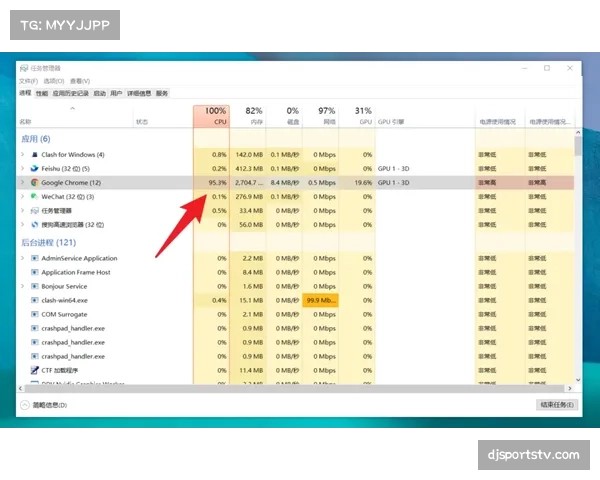Viewport: 600px width, 480px height.
Task: Collapse details using 简略信息 arrow toggle
Action: [x=25, y=405]
